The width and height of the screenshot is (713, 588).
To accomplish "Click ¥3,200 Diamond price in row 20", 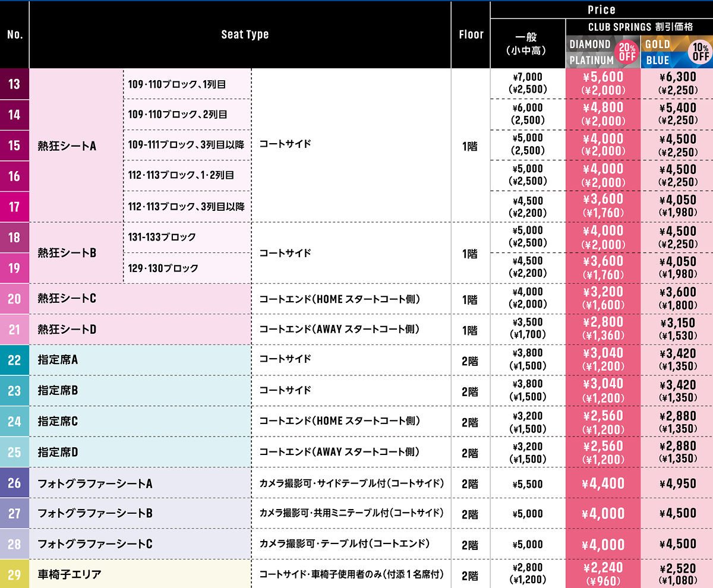I will 603,292.
